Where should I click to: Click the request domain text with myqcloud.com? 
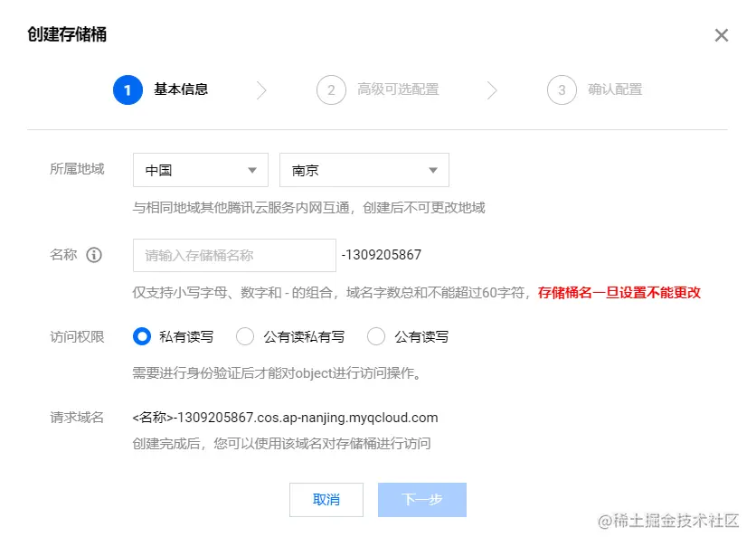point(285,418)
